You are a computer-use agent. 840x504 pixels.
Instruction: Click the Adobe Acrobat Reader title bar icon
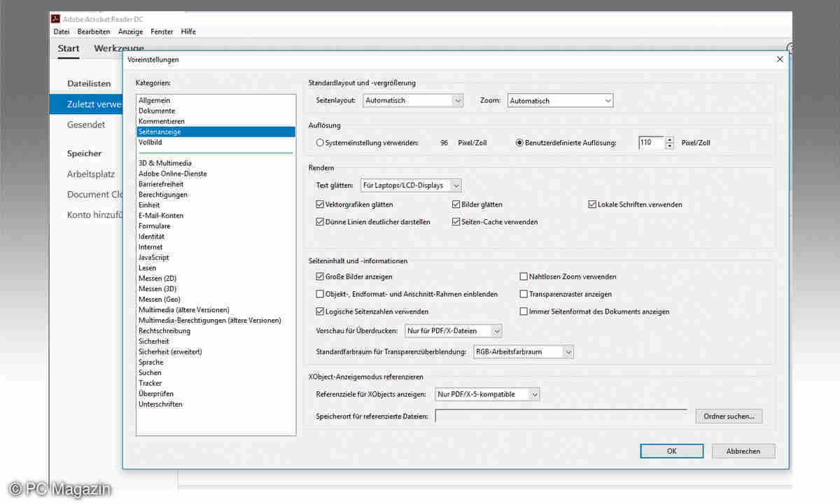tap(57, 19)
